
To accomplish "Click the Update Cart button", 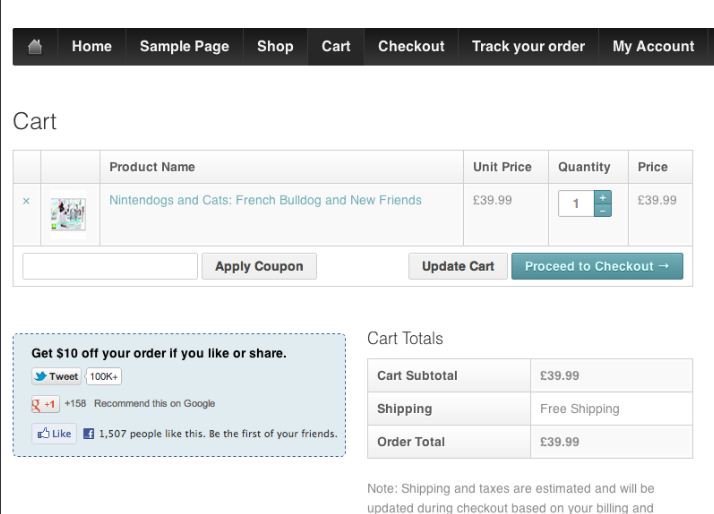I will (x=458, y=266).
